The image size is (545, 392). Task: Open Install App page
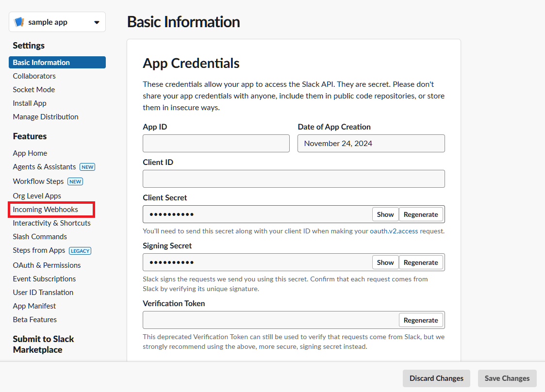click(30, 103)
